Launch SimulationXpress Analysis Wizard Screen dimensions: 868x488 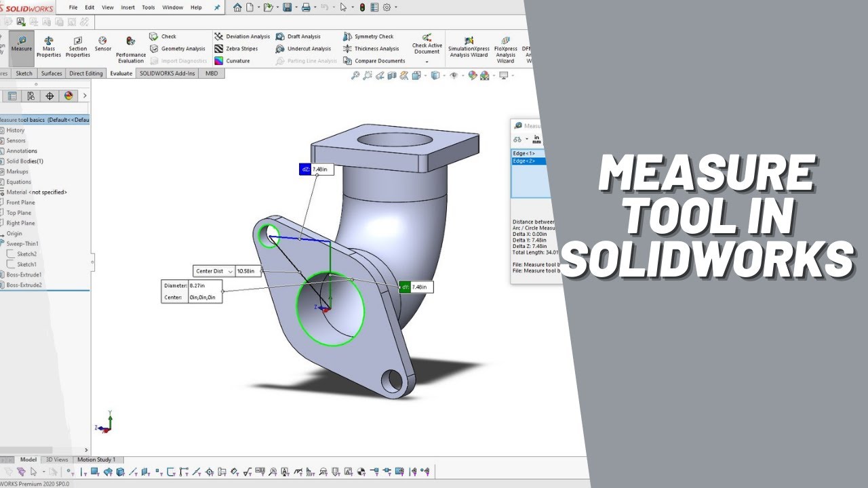tap(469, 47)
